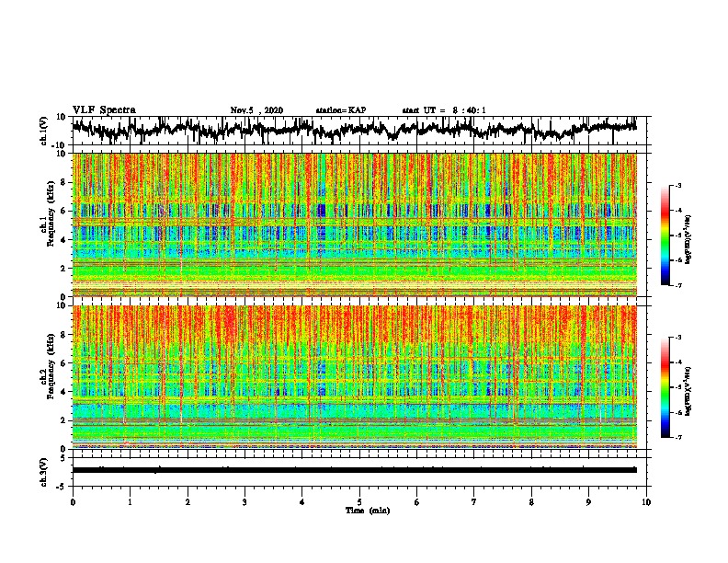
Task: Click the time axis tick label '8'
Action: tap(531, 502)
